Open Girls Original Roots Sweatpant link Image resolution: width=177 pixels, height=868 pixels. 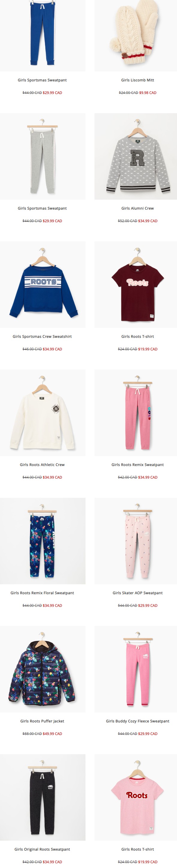pos(42,849)
